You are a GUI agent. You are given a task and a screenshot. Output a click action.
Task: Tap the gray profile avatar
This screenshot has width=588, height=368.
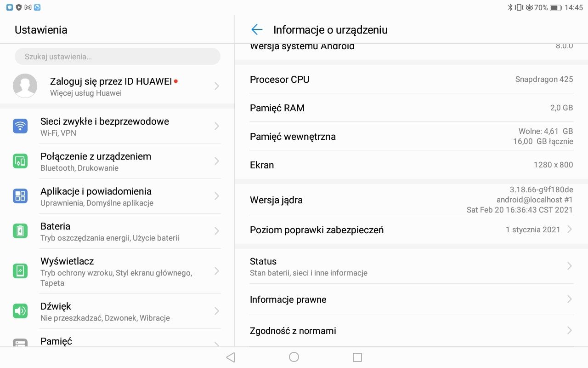[x=25, y=86]
